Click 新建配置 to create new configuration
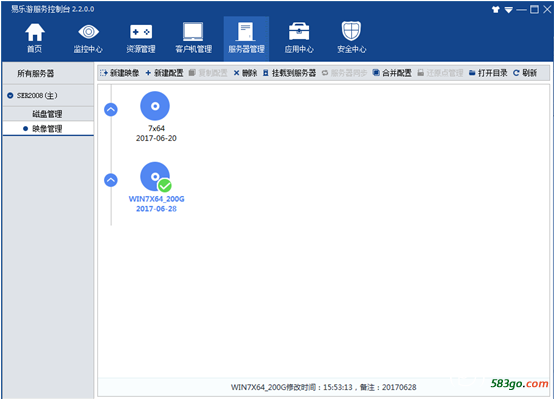This screenshot has height=399, width=554. click(164, 73)
